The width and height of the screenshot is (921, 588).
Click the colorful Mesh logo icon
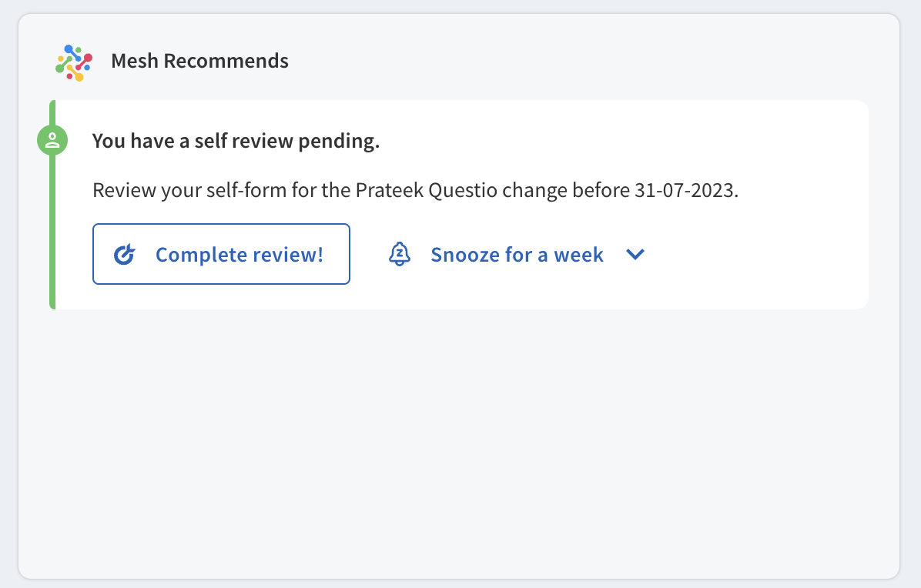[x=74, y=62]
